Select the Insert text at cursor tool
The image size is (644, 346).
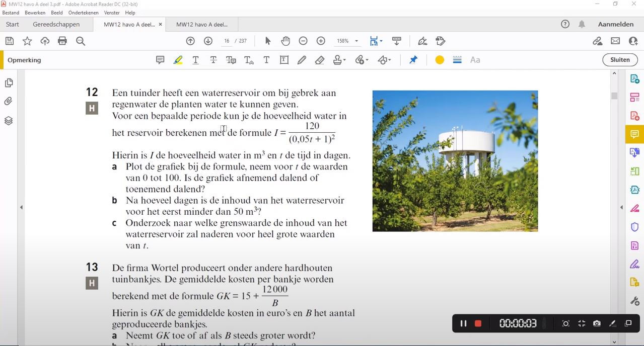tap(249, 60)
